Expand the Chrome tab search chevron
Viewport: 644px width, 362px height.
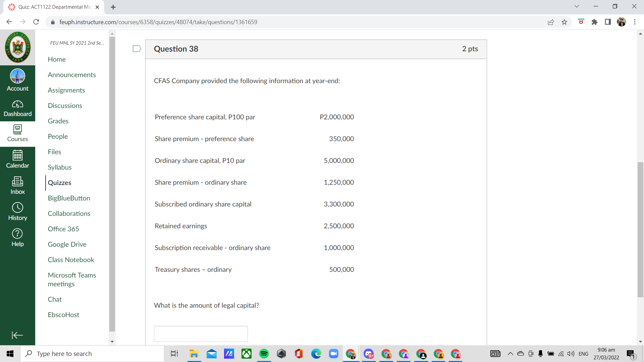[577, 6]
